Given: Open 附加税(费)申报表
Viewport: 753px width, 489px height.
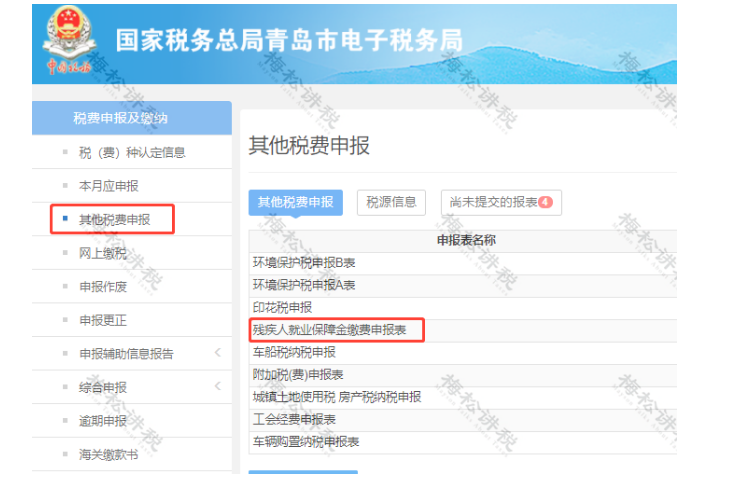Looking at the screenshot, I should point(298,375).
